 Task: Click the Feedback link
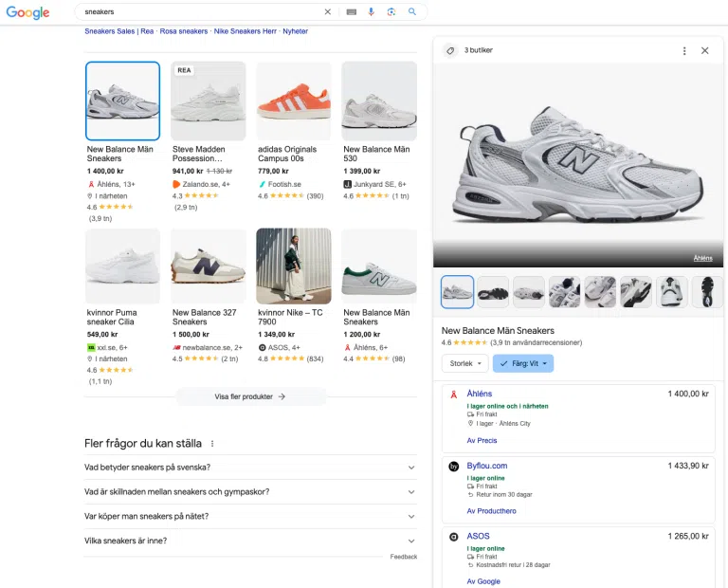[x=404, y=557]
